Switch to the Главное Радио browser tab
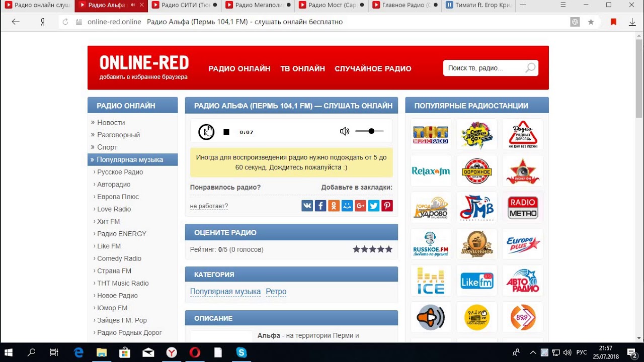Viewport: 644px width, 362px height. 405,6
